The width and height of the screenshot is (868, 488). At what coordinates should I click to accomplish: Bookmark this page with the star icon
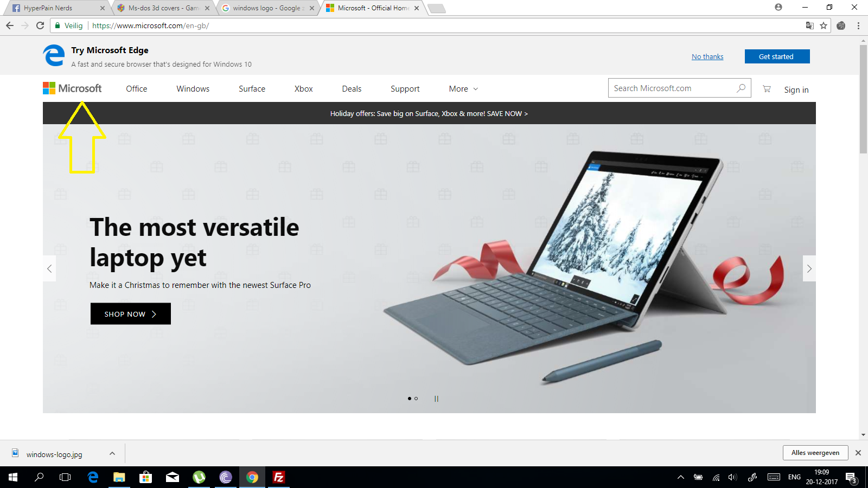(824, 25)
